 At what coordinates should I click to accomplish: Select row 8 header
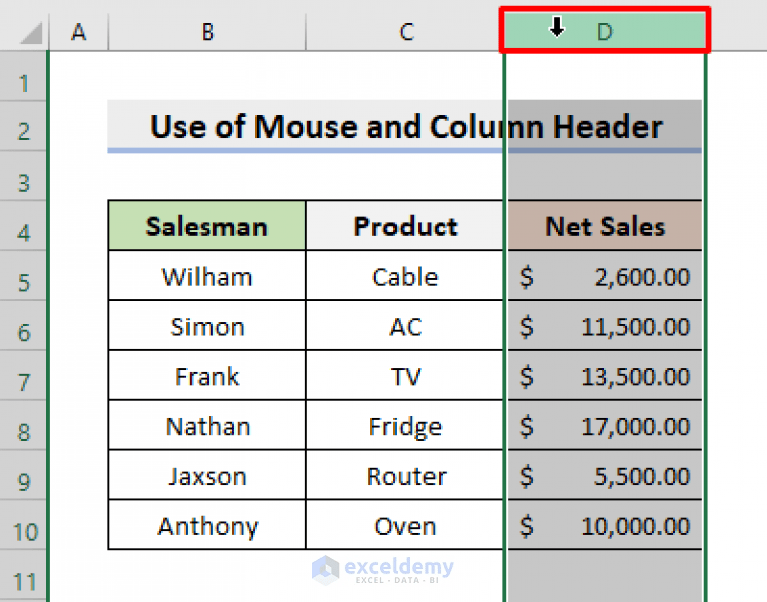(23, 425)
